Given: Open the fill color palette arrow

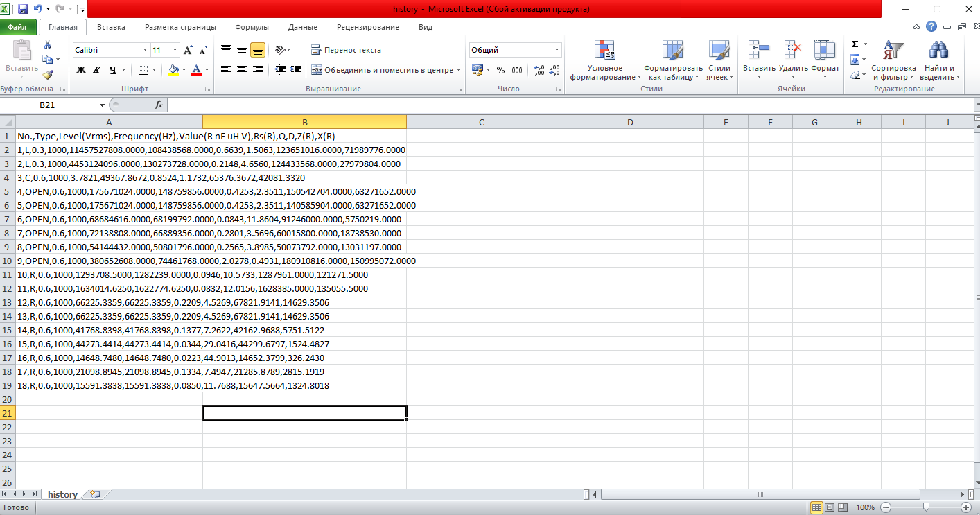Looking at the screenshot, I should (x=183, y=70).
